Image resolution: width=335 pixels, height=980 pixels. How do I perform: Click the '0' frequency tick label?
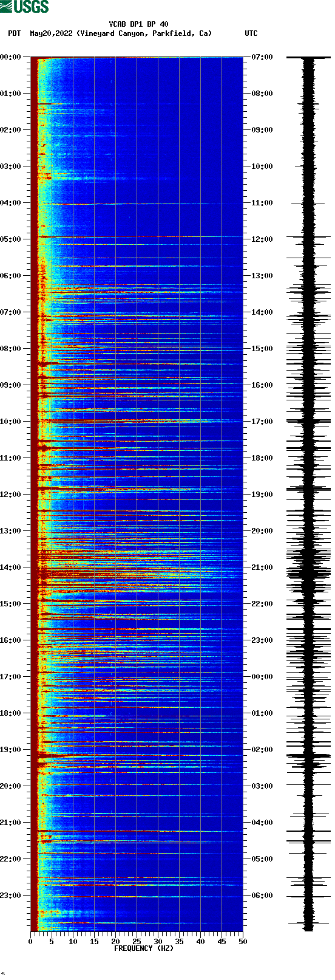[30, 942]
